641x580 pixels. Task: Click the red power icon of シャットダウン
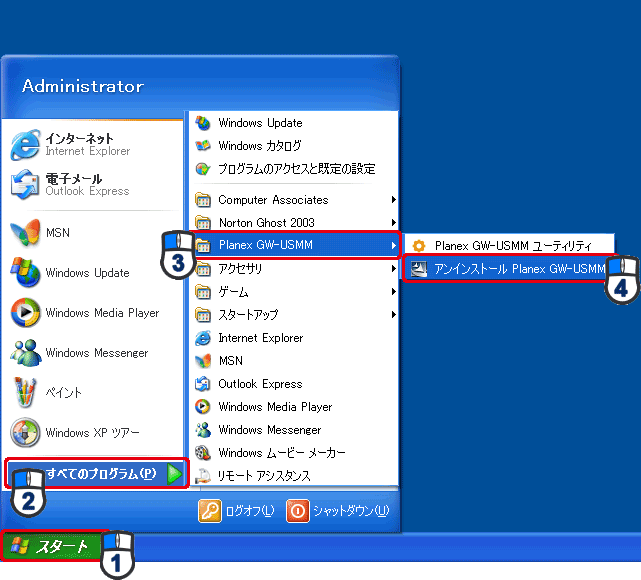pos(298,511)
